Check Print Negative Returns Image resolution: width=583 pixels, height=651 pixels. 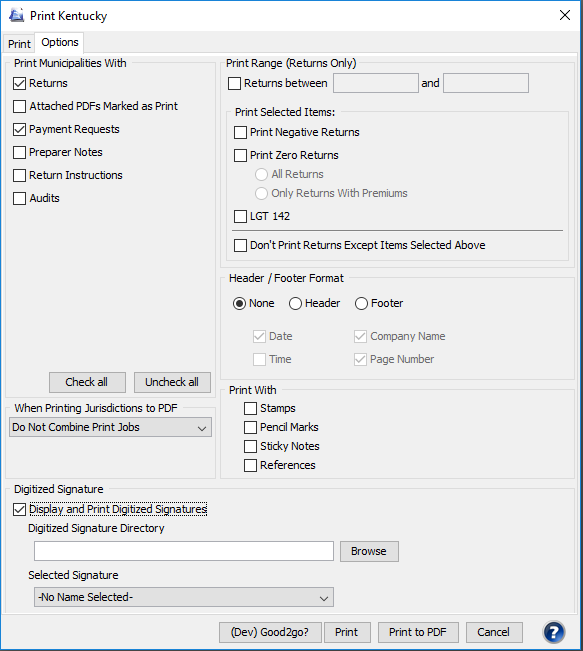[240, 132]
